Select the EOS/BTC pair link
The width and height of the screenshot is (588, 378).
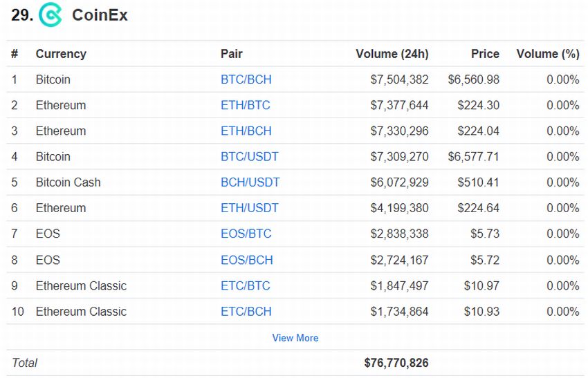246,234
